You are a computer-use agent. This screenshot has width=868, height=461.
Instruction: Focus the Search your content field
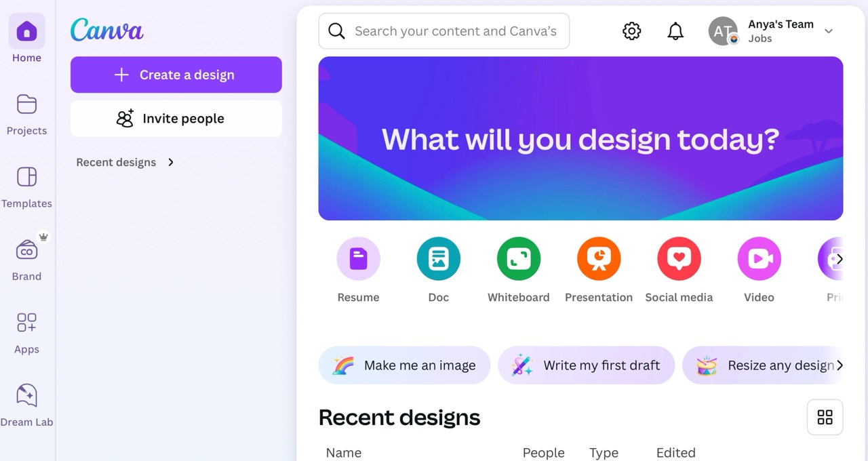click(444, 31)
